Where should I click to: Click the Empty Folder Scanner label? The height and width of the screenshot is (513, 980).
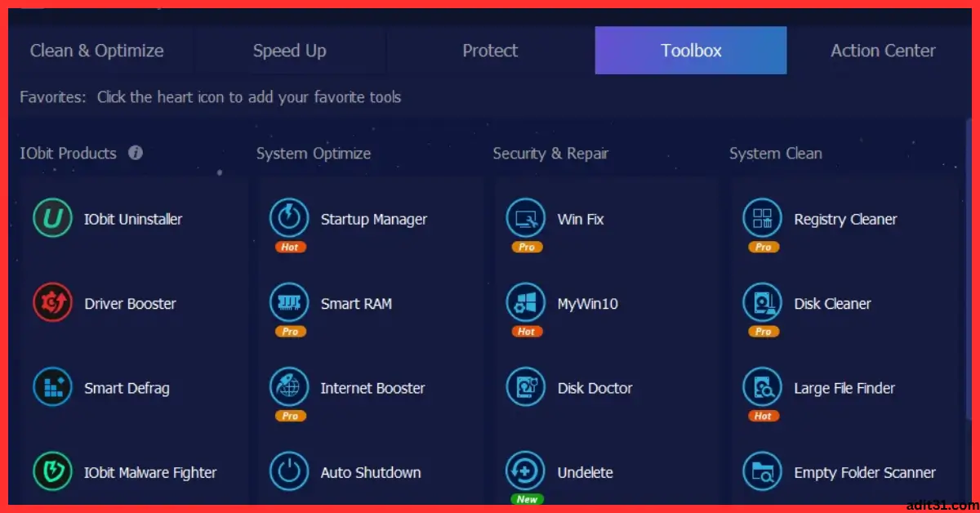pyautogui.click(x=865, y=472)
